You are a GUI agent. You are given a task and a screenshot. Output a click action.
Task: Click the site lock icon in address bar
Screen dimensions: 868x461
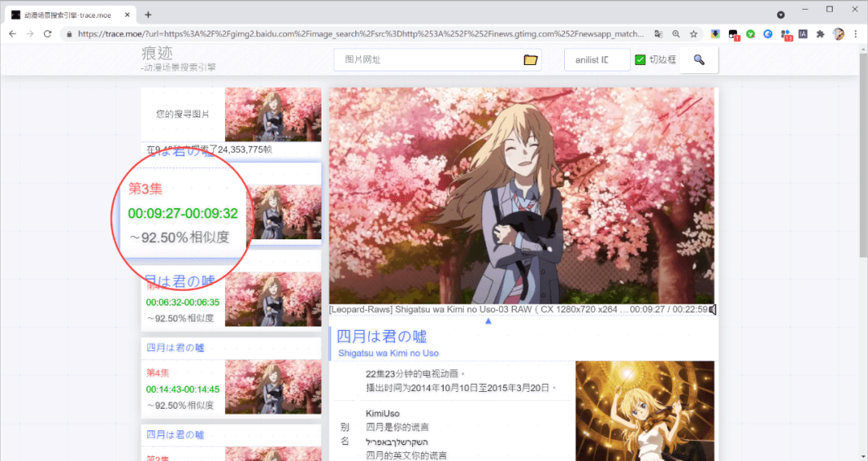68,34
